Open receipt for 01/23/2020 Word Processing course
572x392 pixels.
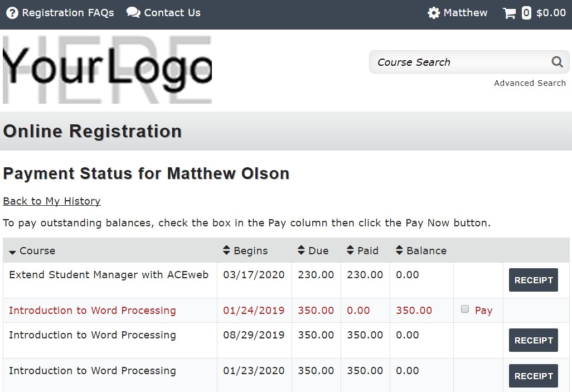click(533, 376)
